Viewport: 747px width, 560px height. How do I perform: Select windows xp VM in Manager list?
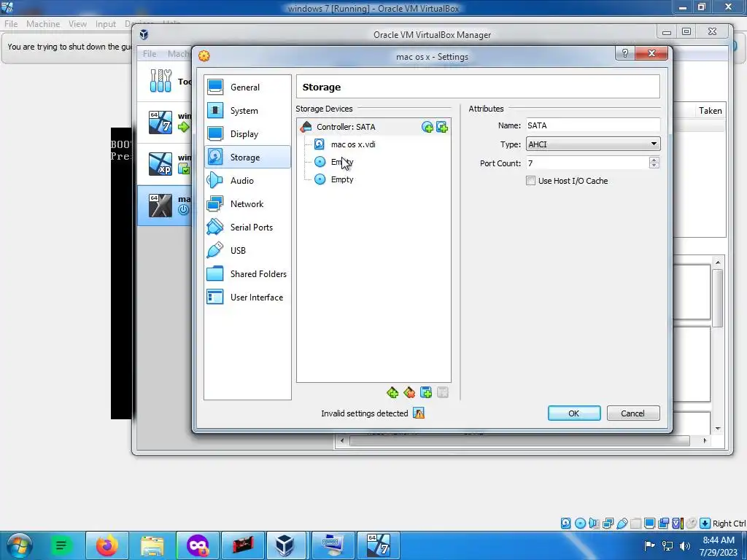click(x=164, y=164)
